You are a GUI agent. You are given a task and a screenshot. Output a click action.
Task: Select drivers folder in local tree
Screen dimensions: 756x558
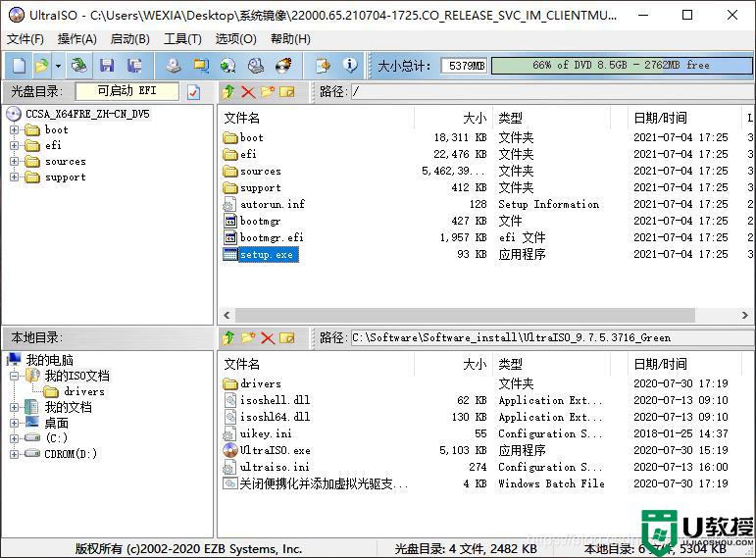pyautogui.click(x=84, y=391)
